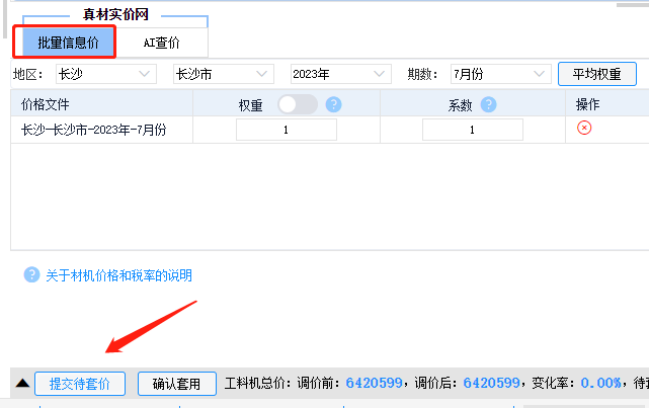Click the weight input field with value 1
The image size is (649, 408).
click(x=286, y=130)
